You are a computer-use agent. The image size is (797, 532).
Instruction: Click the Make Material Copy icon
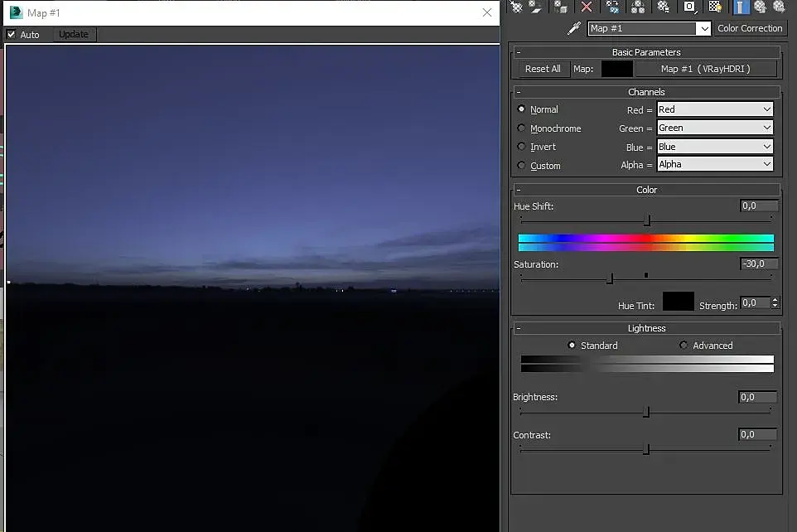(612, 7)
